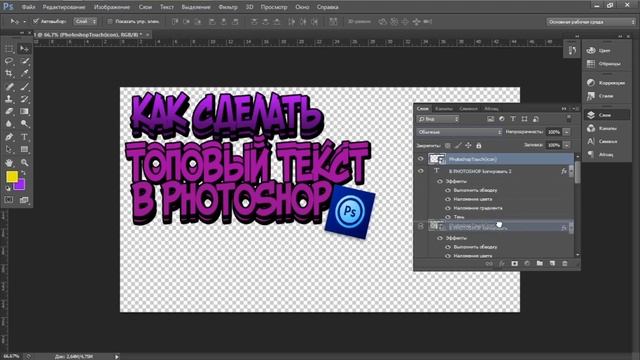Toggle Quick Mask mode
640x360 pixels.
point(9,200)
